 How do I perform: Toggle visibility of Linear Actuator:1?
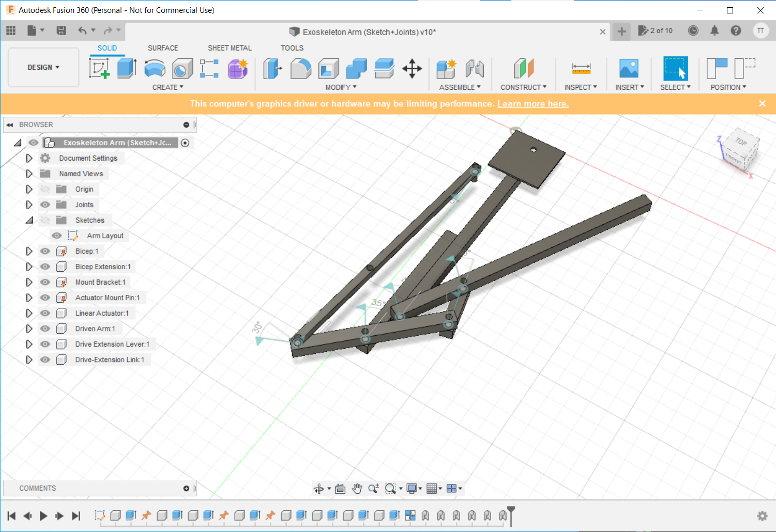45,313
